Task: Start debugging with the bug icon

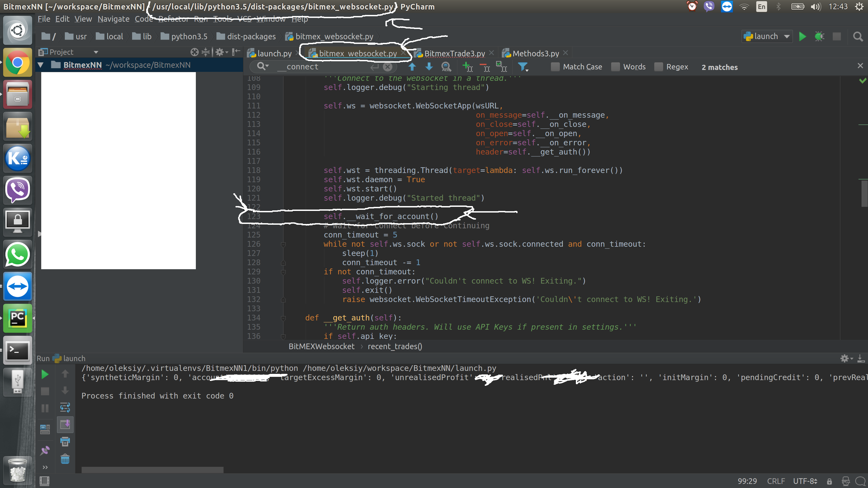Action: [x=819, y=36]
